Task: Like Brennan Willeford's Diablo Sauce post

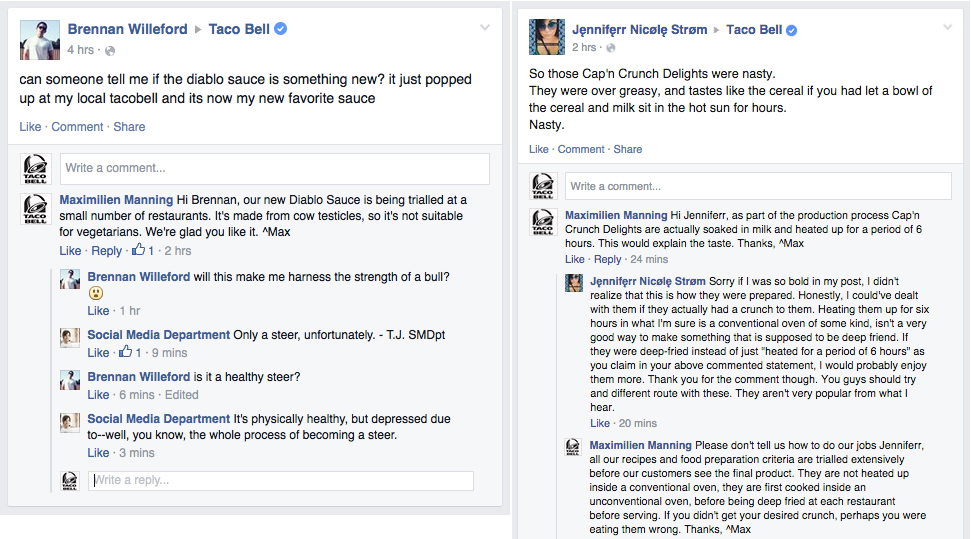Action: click(31, 127)
